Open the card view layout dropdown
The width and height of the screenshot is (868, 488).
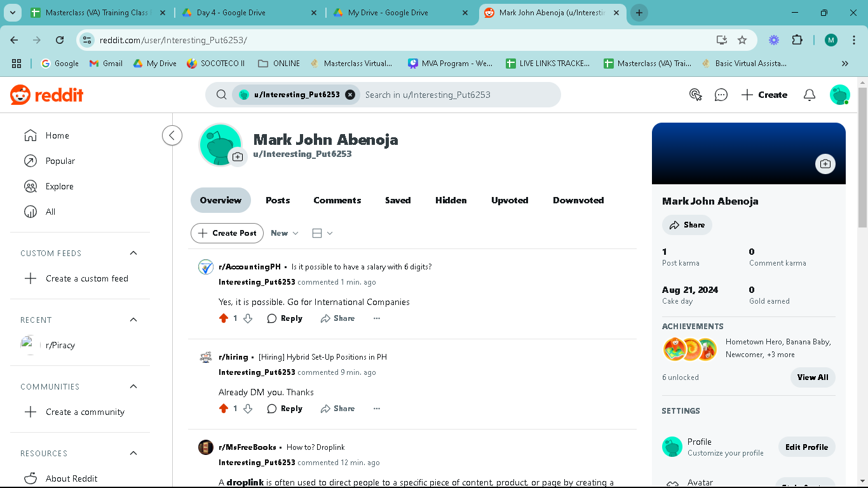pyautogui.click(x=322, y=233)
